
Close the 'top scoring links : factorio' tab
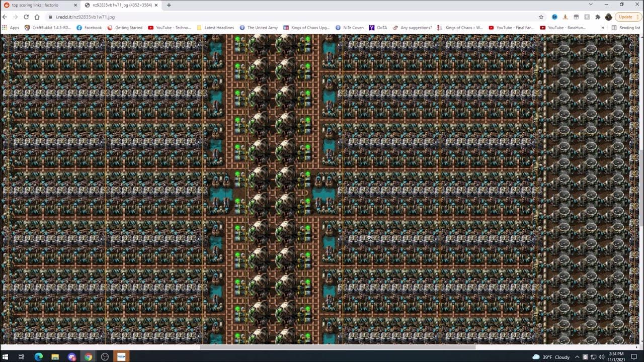point(75,5)
